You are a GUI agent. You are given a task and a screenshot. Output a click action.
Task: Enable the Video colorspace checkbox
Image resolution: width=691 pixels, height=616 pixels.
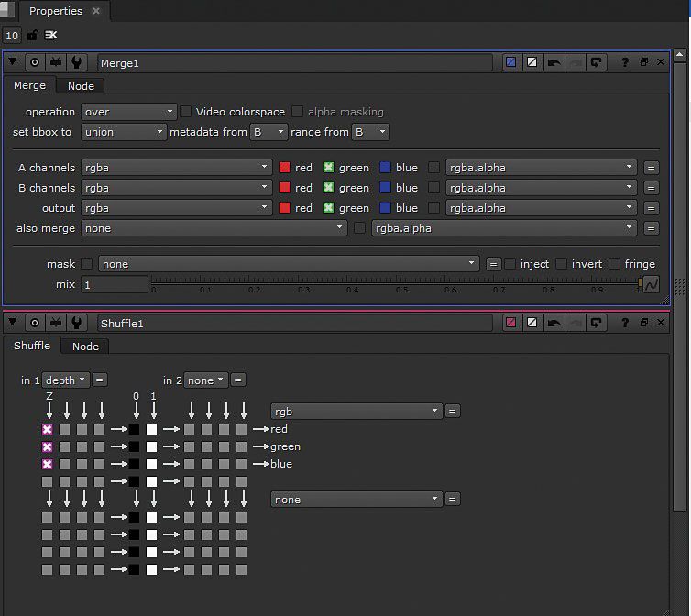pos(186,112)
